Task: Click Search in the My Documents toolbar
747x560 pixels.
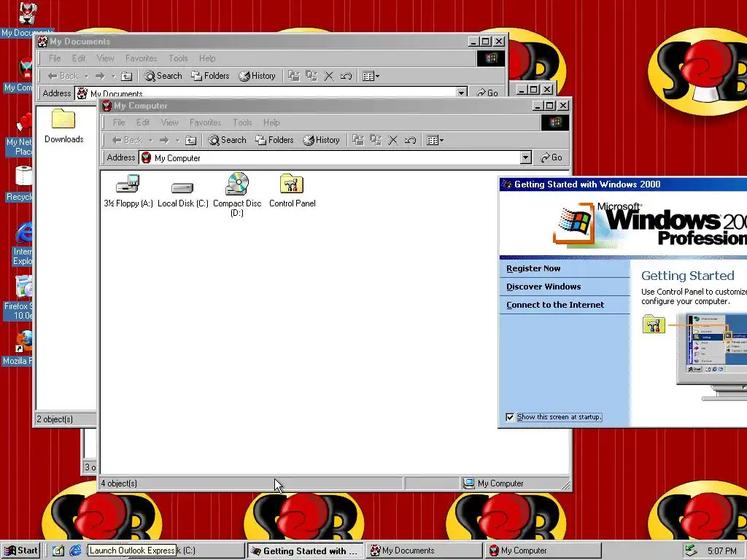Action: tap(163, 76)
